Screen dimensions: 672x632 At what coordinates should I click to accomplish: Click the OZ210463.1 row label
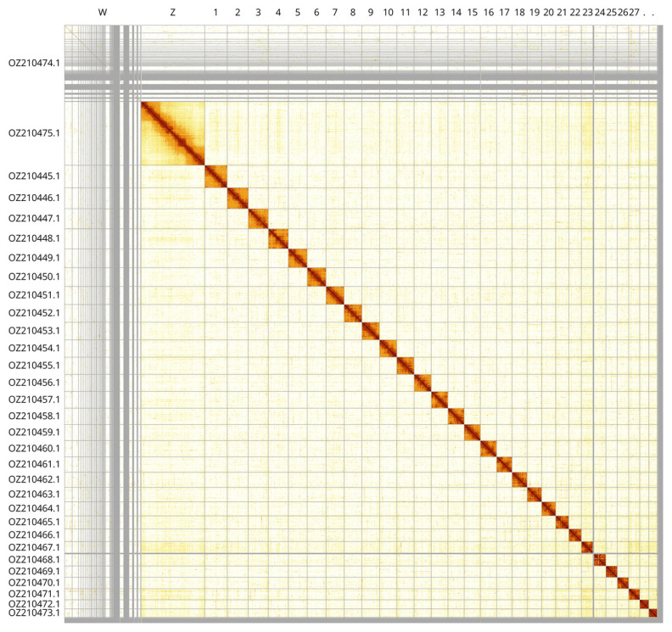(x=34, y=495)
